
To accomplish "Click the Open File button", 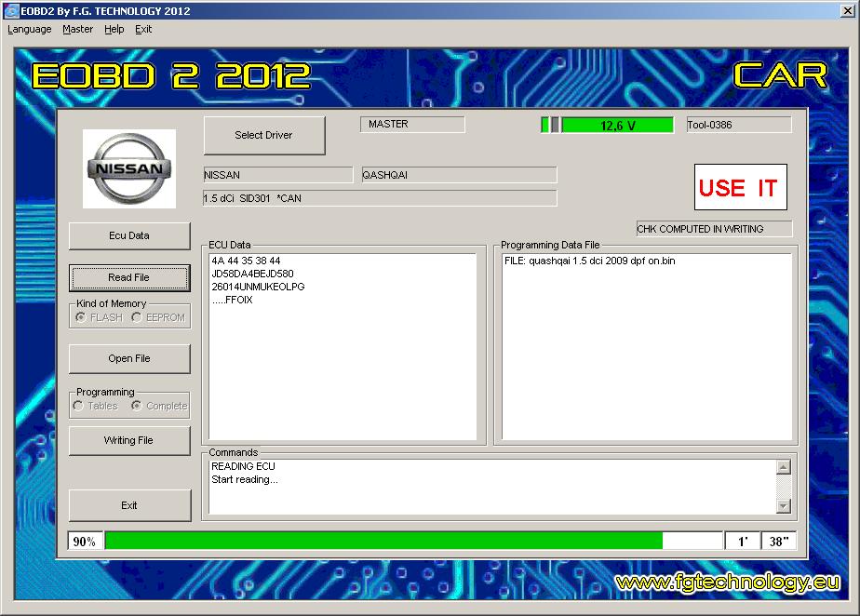I will (129, 358).
